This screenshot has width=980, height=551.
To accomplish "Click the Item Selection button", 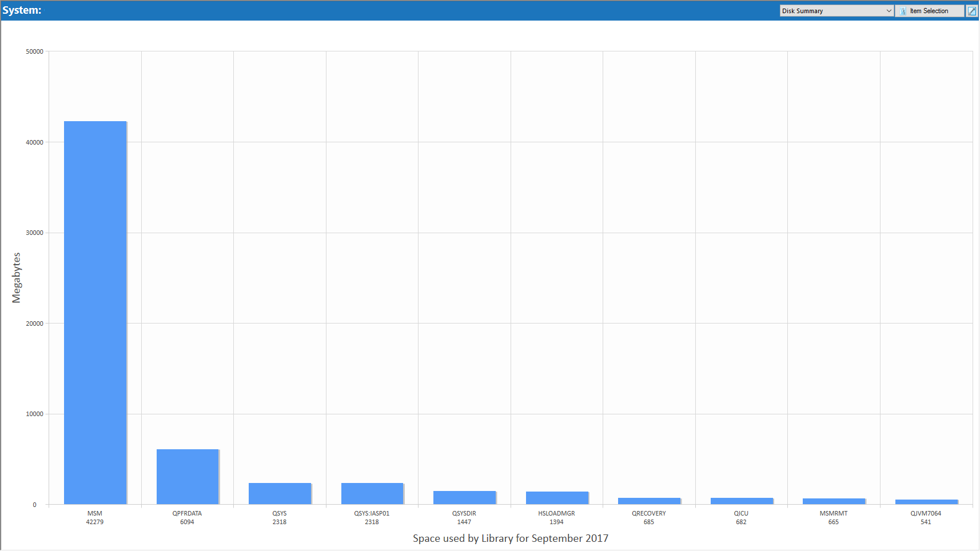I will tap(929, 11).
